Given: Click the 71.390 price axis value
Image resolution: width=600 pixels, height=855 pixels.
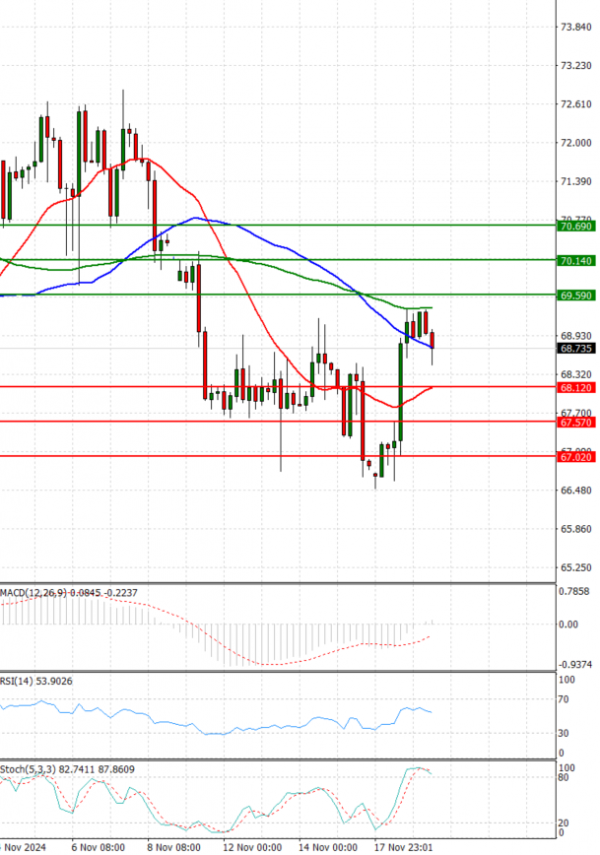Looking at the screenshot, I should click(x=576, y=181).
